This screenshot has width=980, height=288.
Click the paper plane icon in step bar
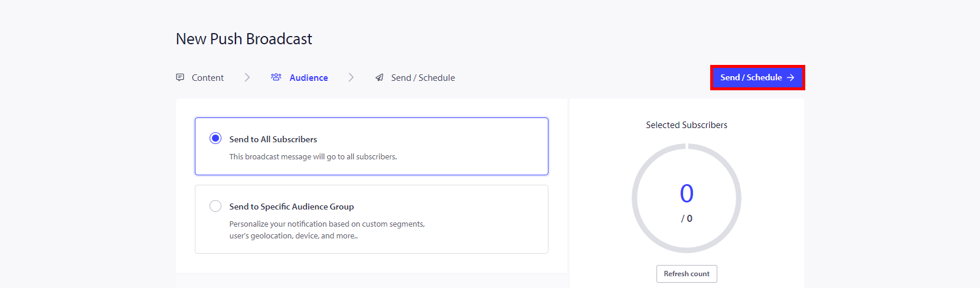[x=380, y=77]
